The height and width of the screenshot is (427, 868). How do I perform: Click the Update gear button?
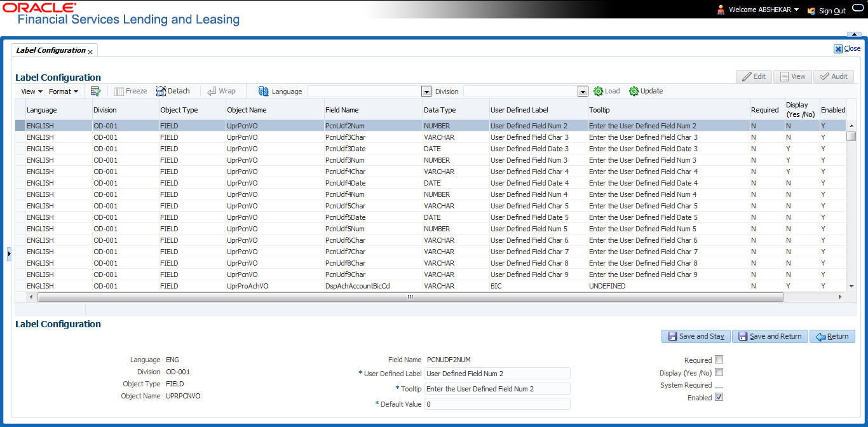[646, 91]
